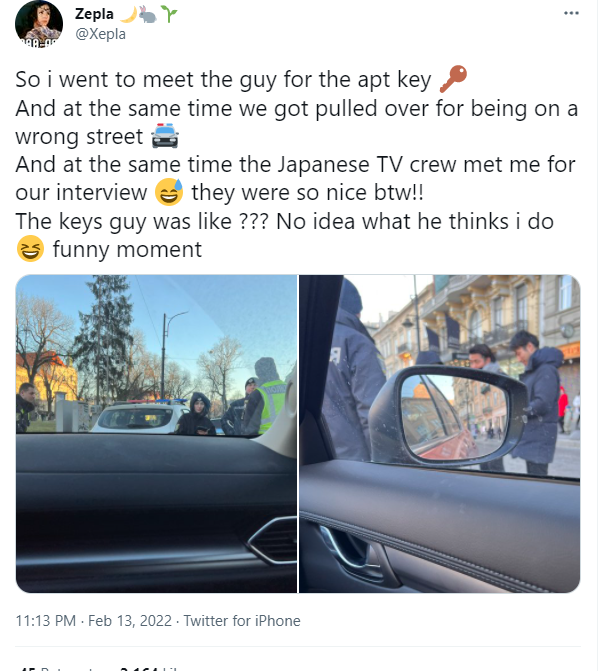Click the laughing squint emoji before 'funny moment'
This screenshot has width=600, height=671.
tap(30, 248)
